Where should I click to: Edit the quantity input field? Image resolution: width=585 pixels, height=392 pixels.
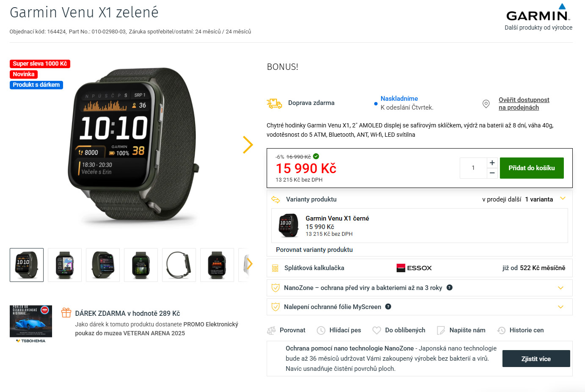click(473, 168)
